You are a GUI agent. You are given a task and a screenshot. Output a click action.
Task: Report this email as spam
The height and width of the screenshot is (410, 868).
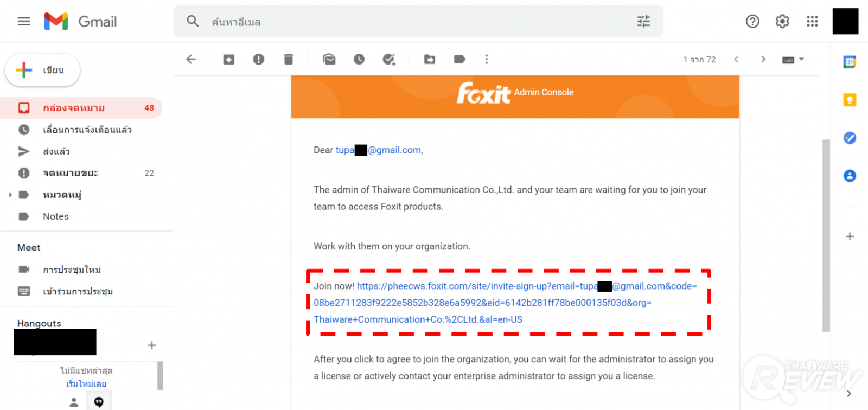(259, 59)
